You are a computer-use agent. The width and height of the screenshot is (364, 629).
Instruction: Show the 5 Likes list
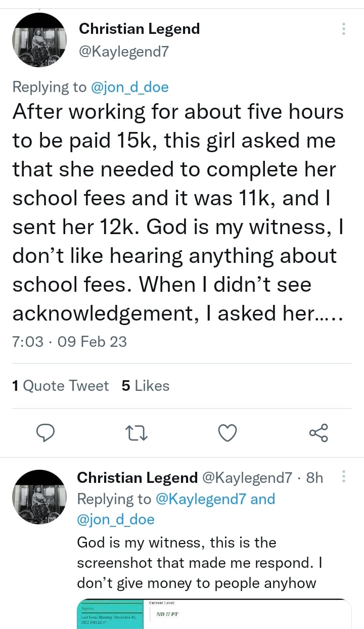(146, 386)
